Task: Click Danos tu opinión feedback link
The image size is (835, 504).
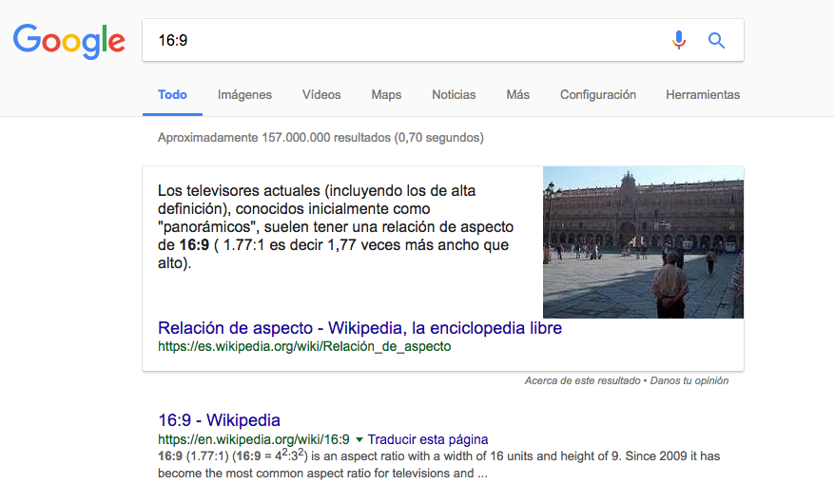Action: (x=689, y=381)
